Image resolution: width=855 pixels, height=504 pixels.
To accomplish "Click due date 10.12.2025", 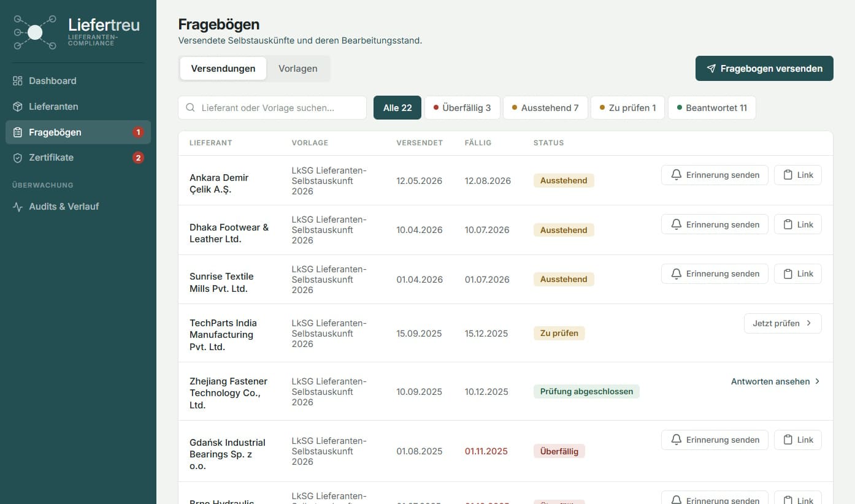I will pos(486,392).
